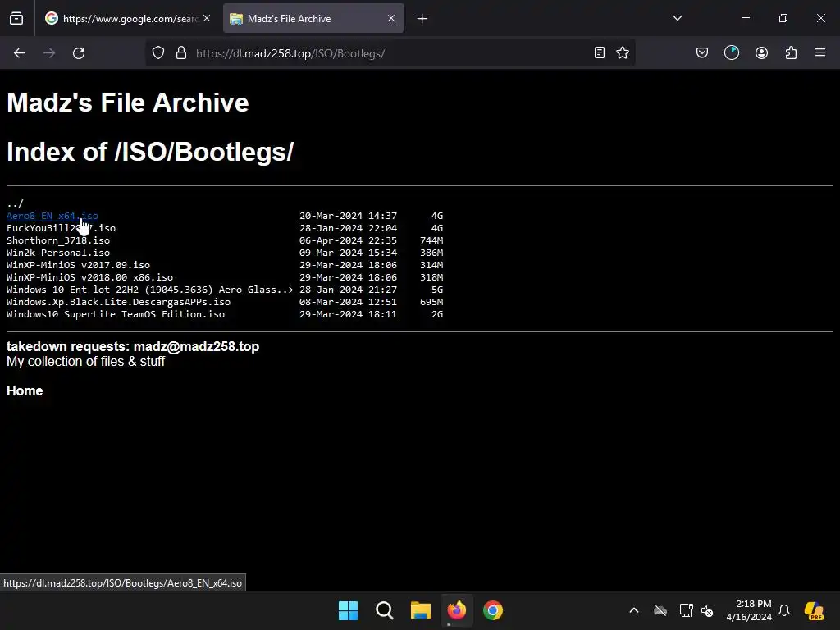
Task: Show site security padlock info
Action: [x=181, y=53]
